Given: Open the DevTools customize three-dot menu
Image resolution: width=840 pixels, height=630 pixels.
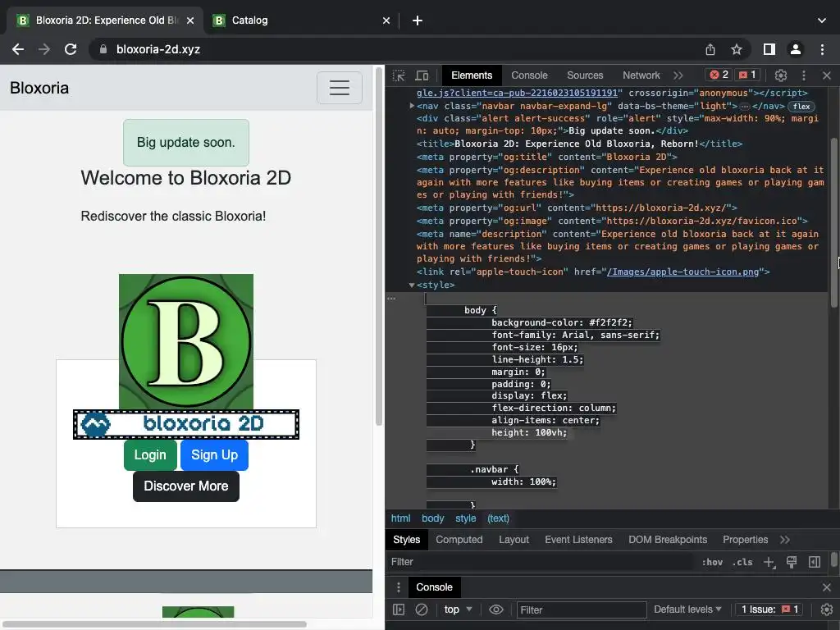Looking at the screenshot, I should (804, 75).
